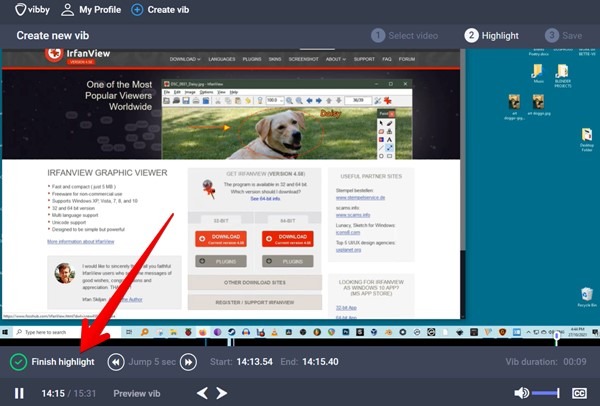600x406 pixels.
Task: Go to step 3 Save
Action: 564,36
